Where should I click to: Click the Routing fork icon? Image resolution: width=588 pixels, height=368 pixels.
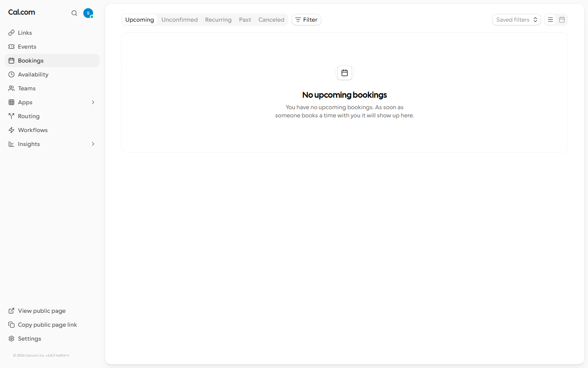pyautogui.click(x=11, y=116)
